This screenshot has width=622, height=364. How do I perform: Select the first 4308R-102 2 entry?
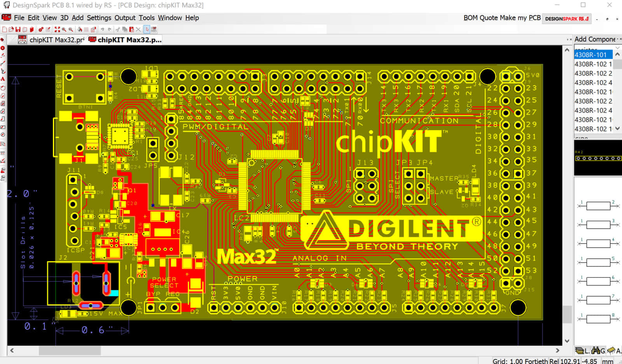pyautogui.click(x=593, y=73)
